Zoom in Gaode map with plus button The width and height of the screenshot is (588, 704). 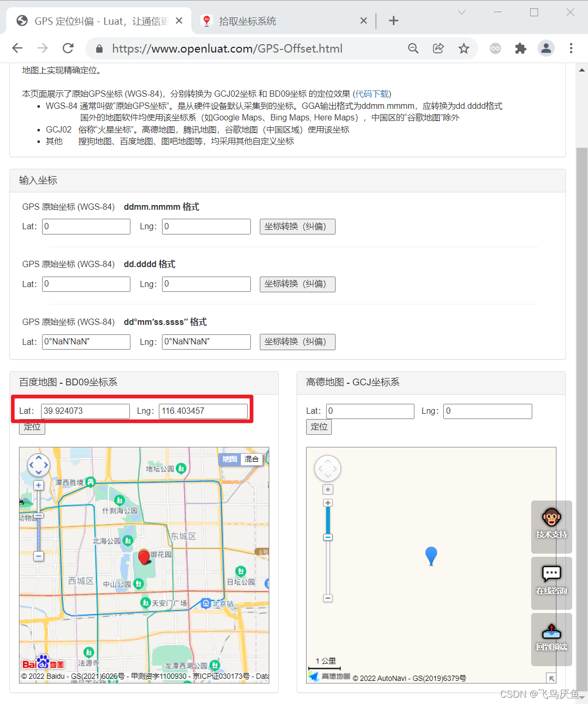click(x=328, y=503)
